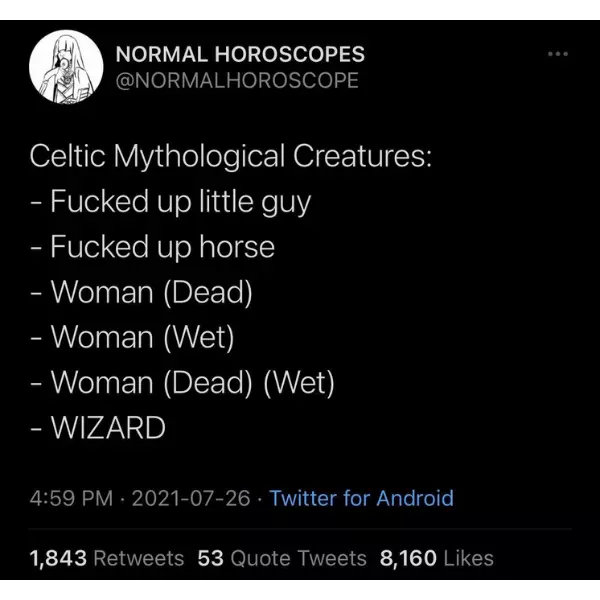Click the WIZARD text line
600x600 pixels.
98,428
